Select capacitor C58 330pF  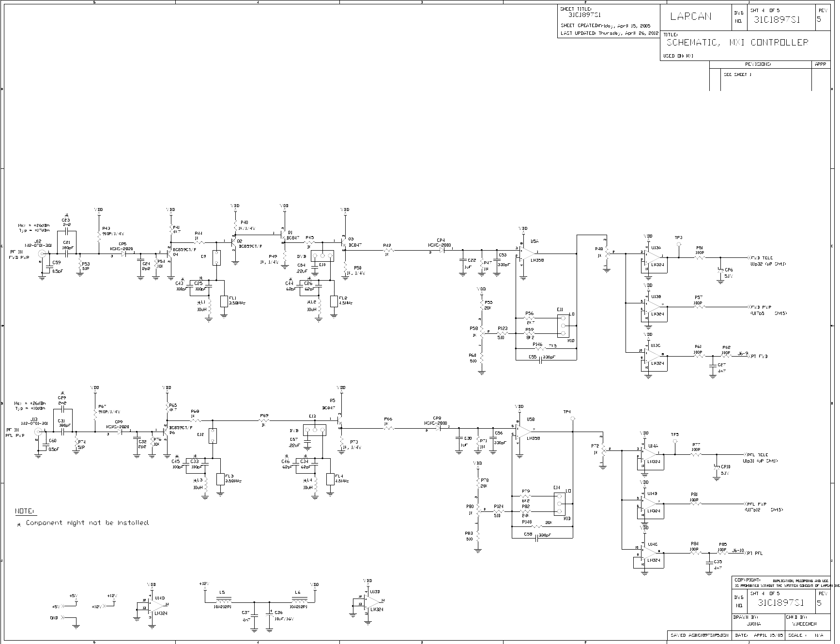pos(536,538)
